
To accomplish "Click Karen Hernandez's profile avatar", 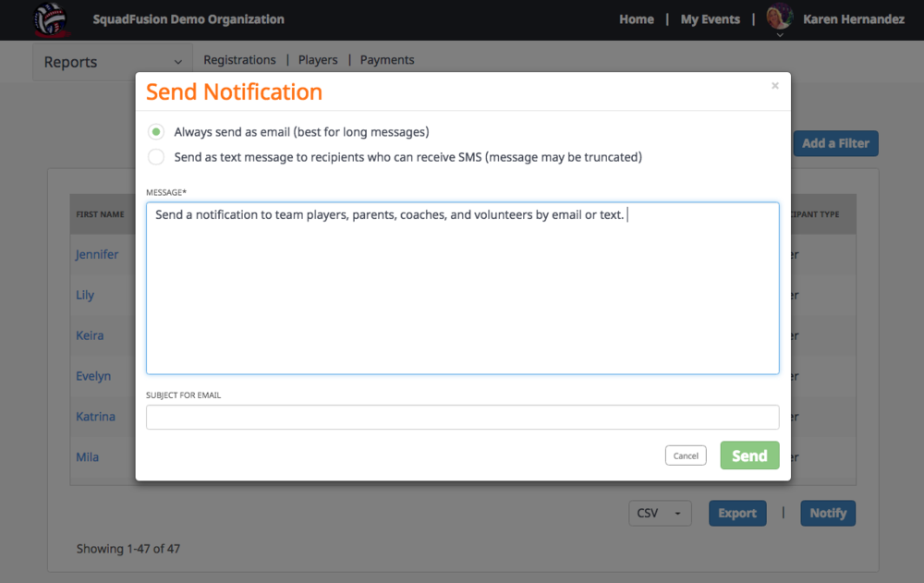I will pyautogui.click(x=780, y=17).
